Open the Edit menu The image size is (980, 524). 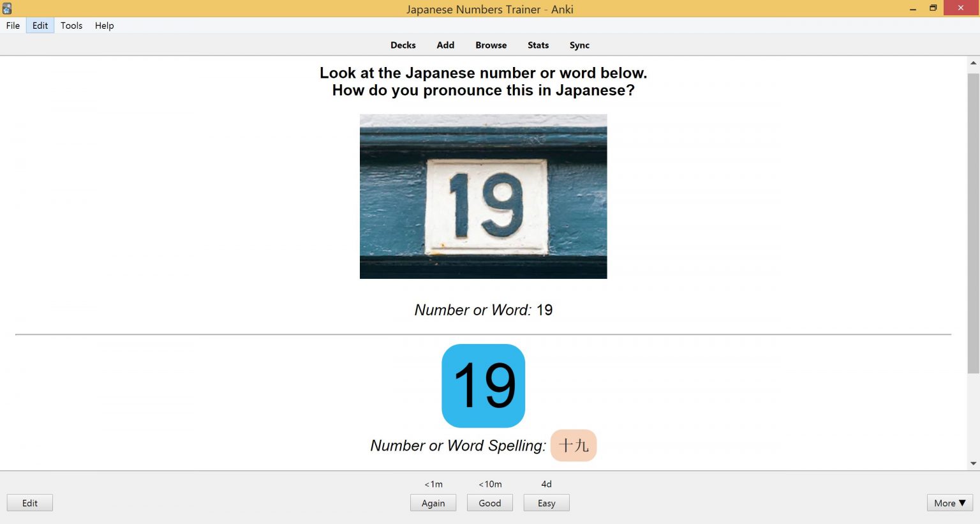tap(40, 26)
